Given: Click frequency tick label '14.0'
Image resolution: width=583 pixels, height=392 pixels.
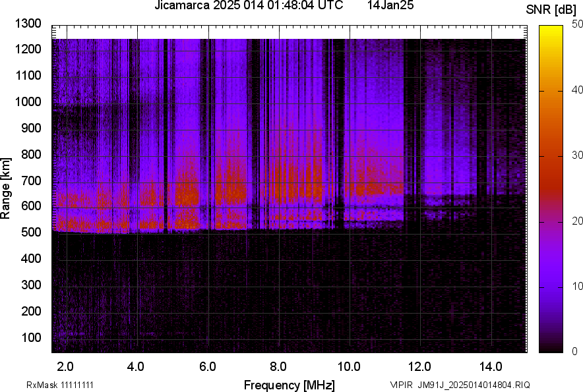Looking at the screenshot, I should 491,367.
